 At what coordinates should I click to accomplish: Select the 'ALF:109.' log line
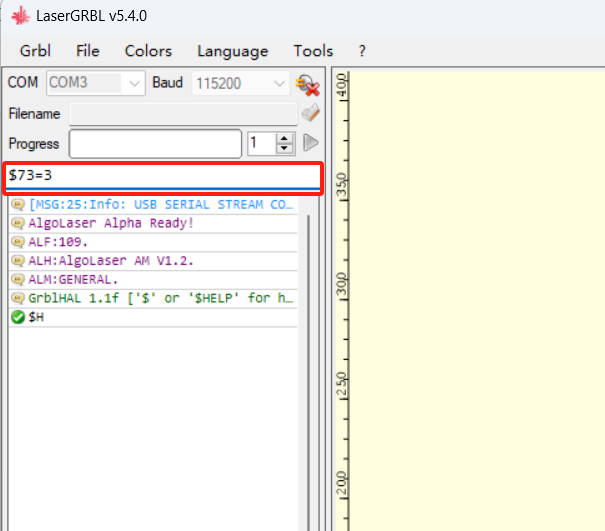coord(153,242)
